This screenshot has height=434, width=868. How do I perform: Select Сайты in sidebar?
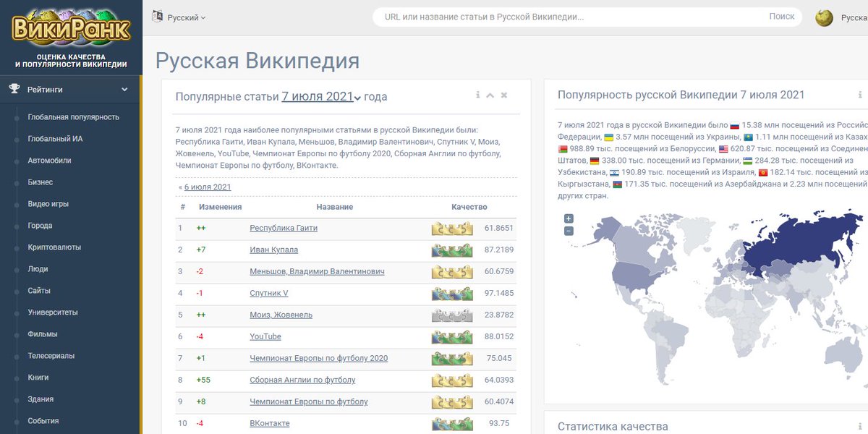coord(39,291)
